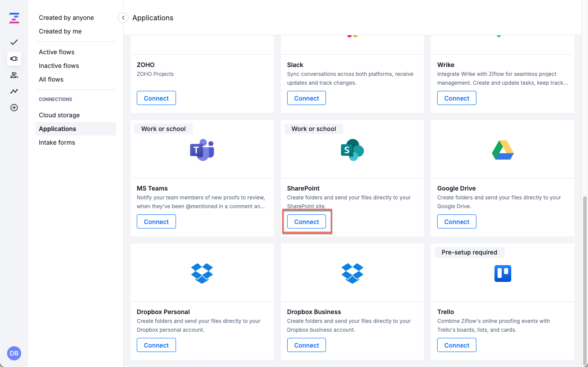The height and width of the screenshot is (367, 588).
Task: Click the Ziflow logo in the sidebar
Action: (14, 18)
